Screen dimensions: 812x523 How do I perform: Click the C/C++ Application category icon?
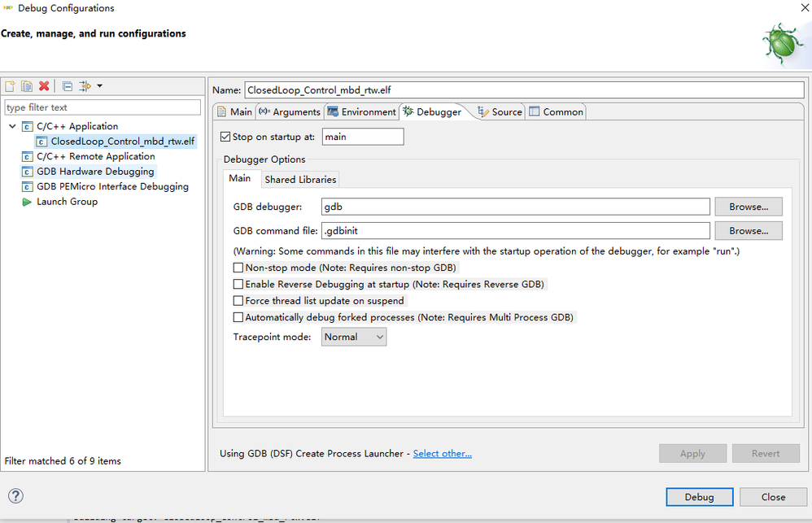28,126
